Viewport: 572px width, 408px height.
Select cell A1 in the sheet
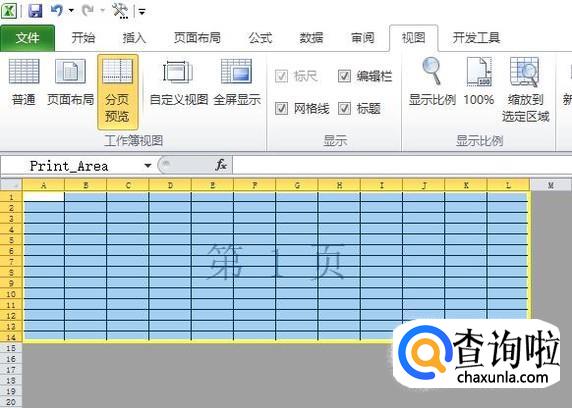pos(44,197)
